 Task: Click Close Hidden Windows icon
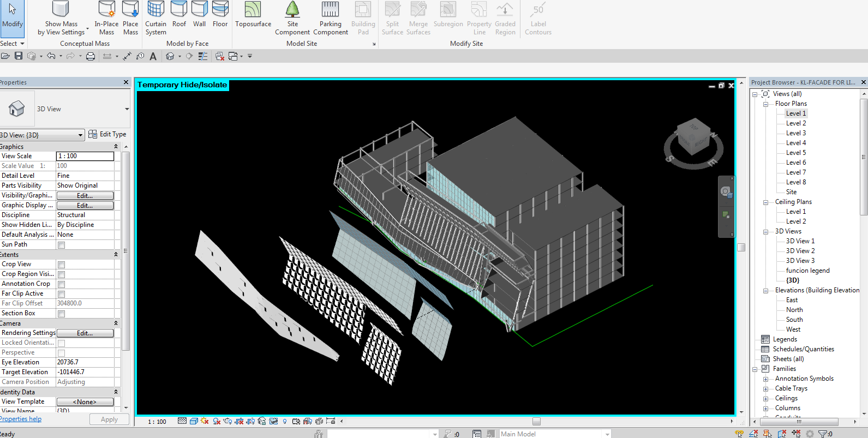tap(220, 56)
